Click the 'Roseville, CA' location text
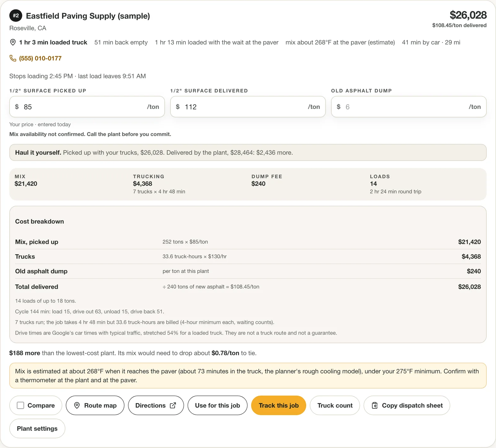The height and width of the screenshot is (448, 496). (x=28, y=28)
